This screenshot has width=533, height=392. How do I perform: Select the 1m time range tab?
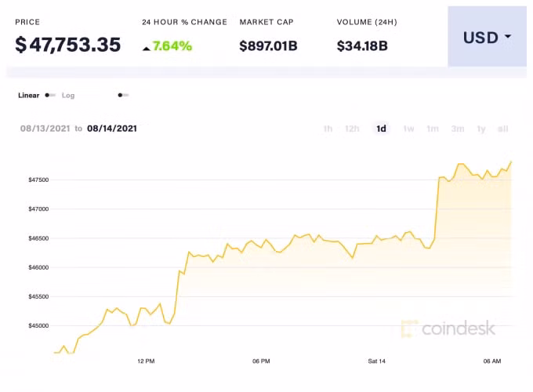coord(433,129)
